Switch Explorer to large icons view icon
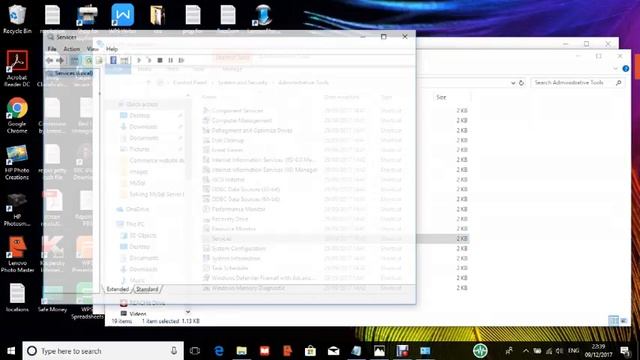This screenshot has height=360, width=640. tap(624, 320)
